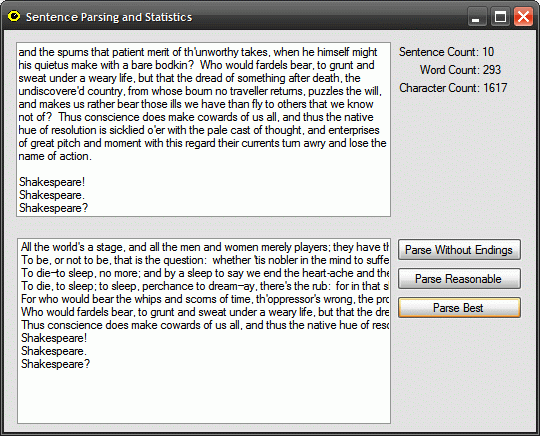Click the line 'name of action.' in input text
The height and width of the screenshot is (436, 540).
[55, 156]
